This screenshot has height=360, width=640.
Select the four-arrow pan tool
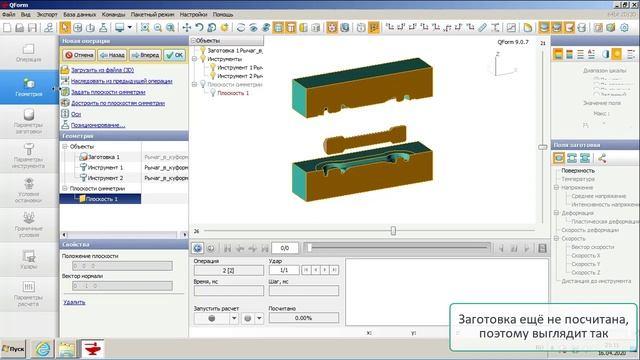coord(187,28)
